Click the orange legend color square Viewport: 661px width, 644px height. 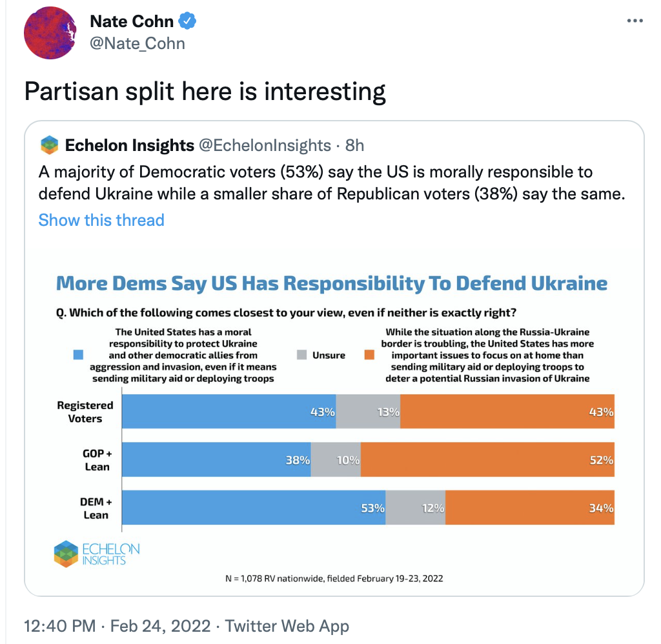tap(369, 355)
